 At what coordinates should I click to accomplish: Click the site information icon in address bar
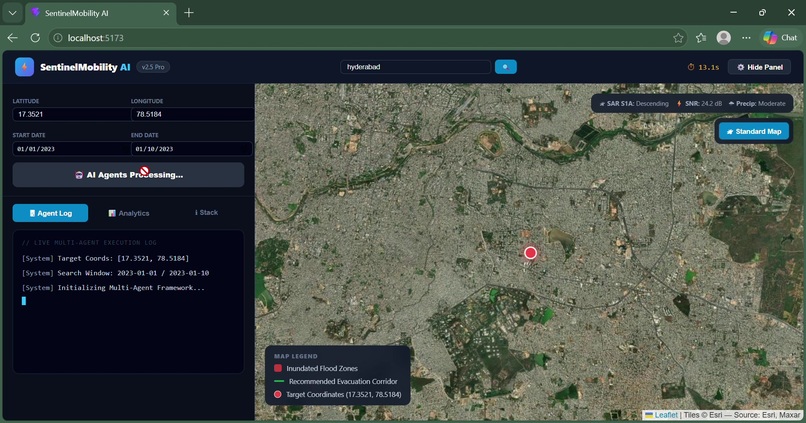point(58,38)
